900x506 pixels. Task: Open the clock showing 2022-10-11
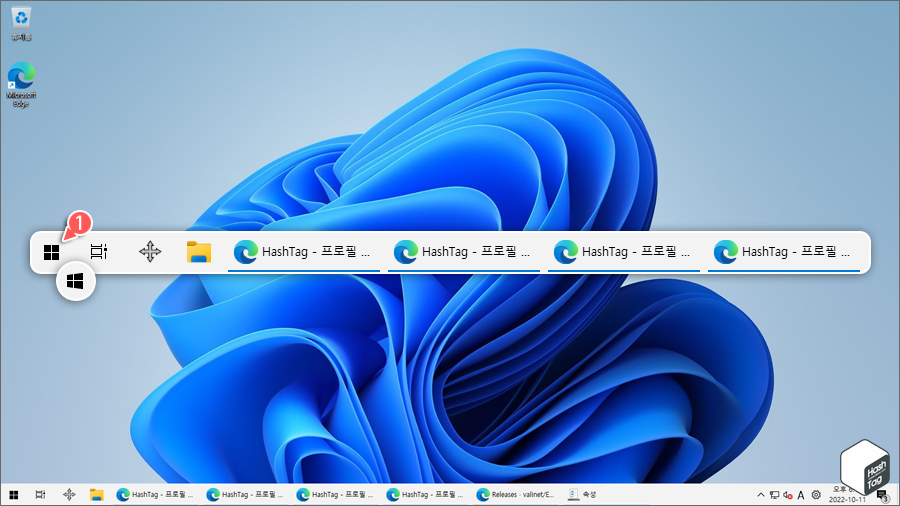pyautogui.click(x=847, y=495)
